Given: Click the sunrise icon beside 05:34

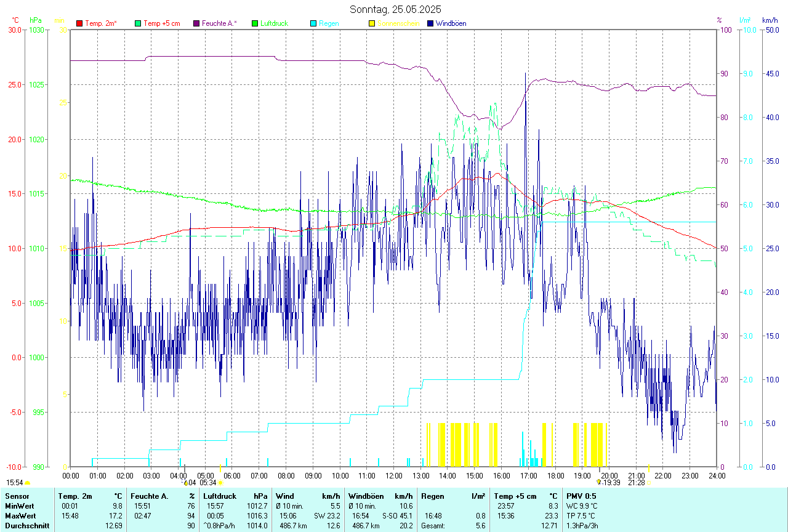Looking at the screenshot, I should pyautogui.click(x=220, y=483).
